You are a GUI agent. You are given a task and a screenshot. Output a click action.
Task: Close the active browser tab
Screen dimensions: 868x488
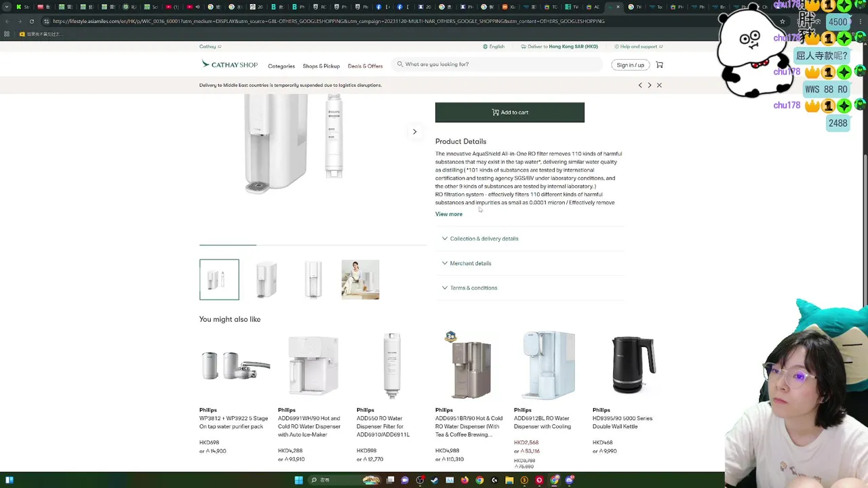pyautogui.click(x=618, y=7)
